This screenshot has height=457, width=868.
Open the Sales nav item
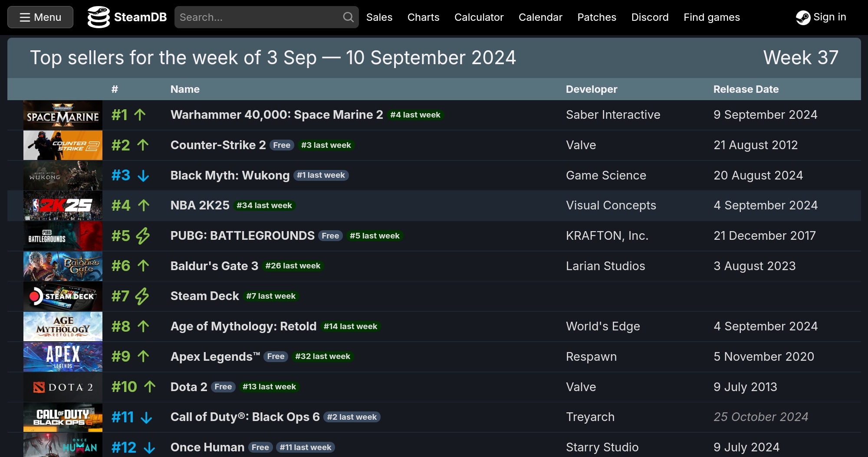(379, 17)
